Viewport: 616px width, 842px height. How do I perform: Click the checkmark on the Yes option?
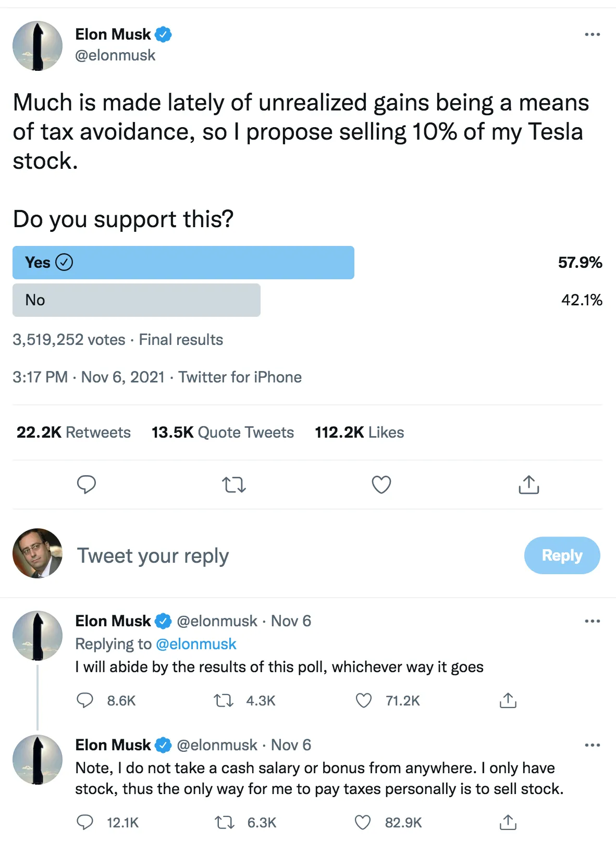coord(64,262)
